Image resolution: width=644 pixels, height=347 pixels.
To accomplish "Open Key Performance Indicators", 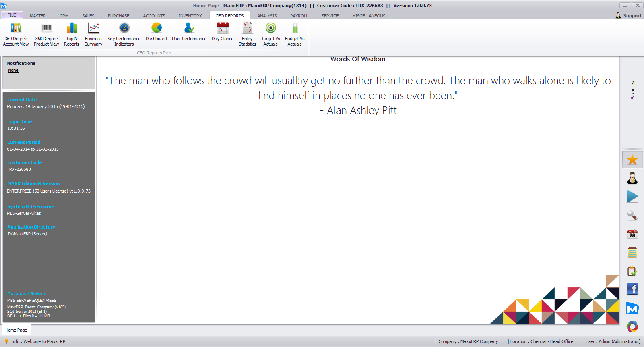I will click(x=124, y=34).
